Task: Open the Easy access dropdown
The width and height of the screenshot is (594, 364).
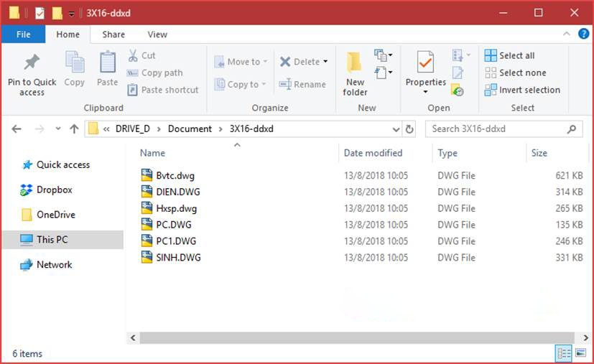Action: point(383,72)
